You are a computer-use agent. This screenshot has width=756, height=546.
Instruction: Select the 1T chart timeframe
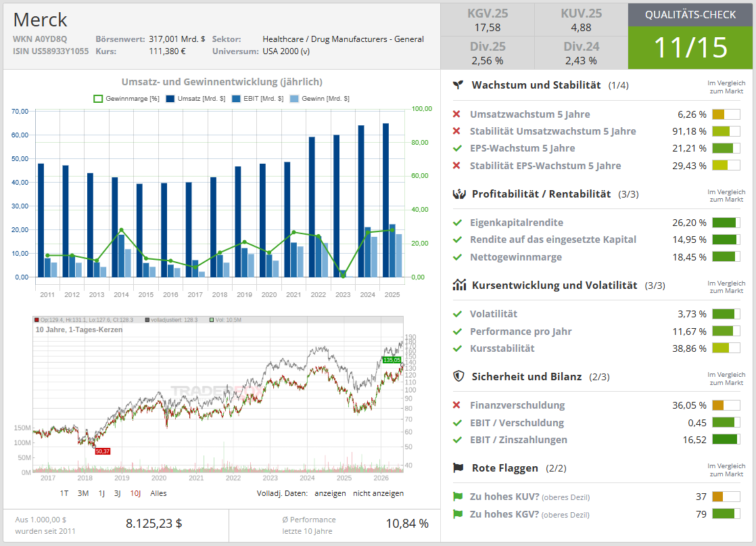pos(64,493)
